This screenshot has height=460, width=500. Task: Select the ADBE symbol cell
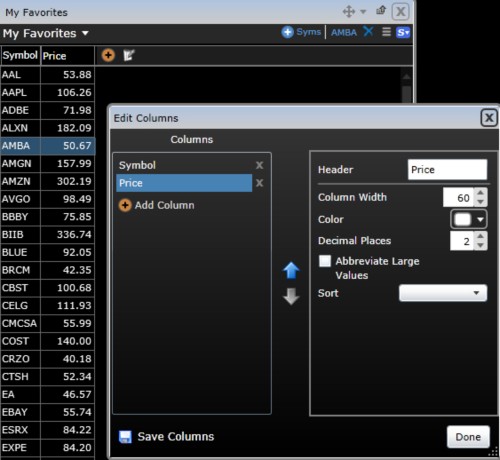[20, 110]
